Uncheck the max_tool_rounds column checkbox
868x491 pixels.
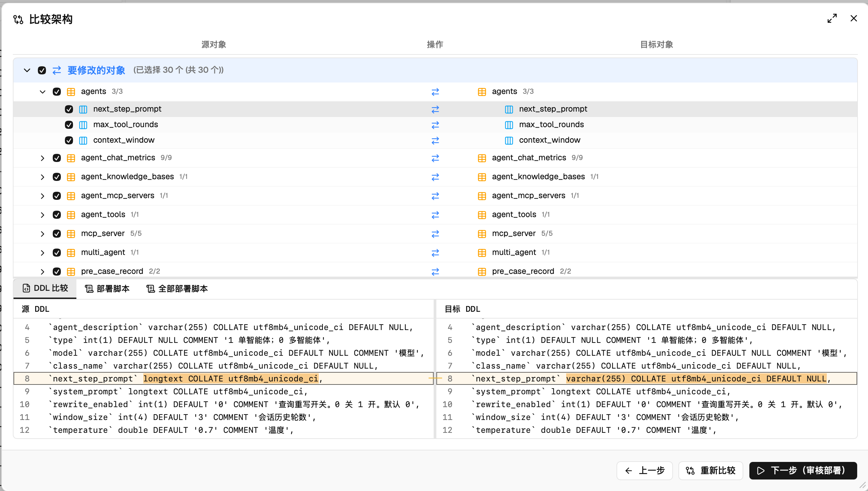69,125
